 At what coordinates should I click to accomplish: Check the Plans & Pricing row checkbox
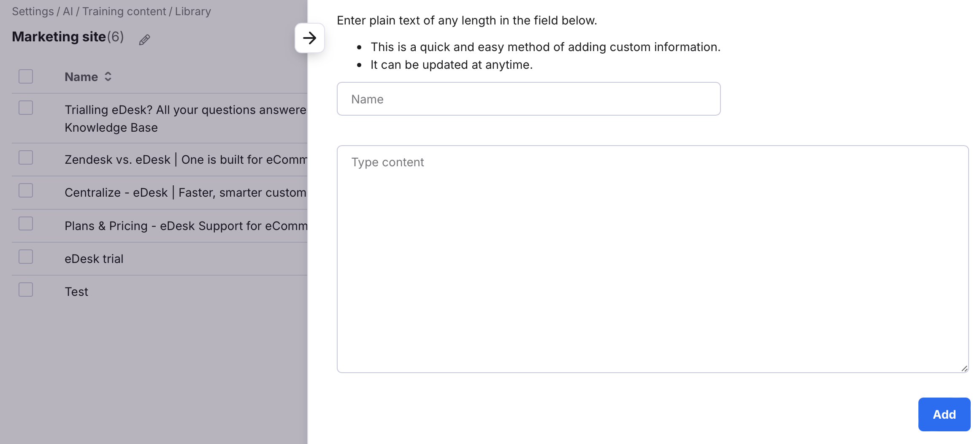tap(26, 223)
